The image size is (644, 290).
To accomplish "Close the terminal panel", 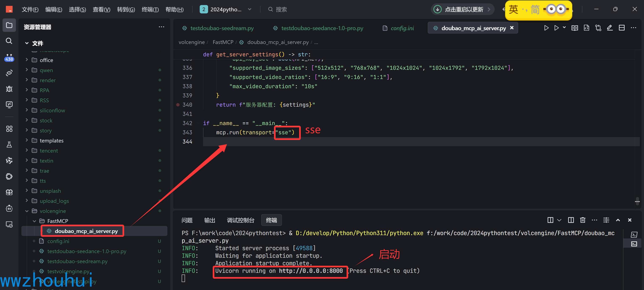I will pyautogui.click(x=630, y=220).
